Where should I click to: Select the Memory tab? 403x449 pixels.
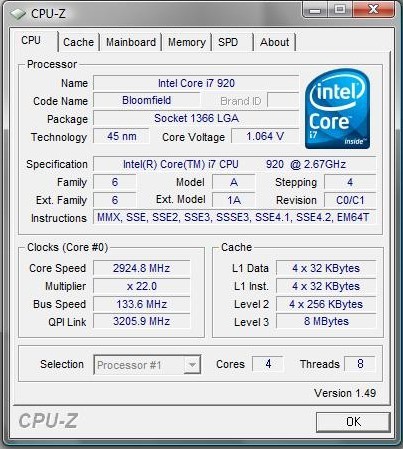coord(187,42)
